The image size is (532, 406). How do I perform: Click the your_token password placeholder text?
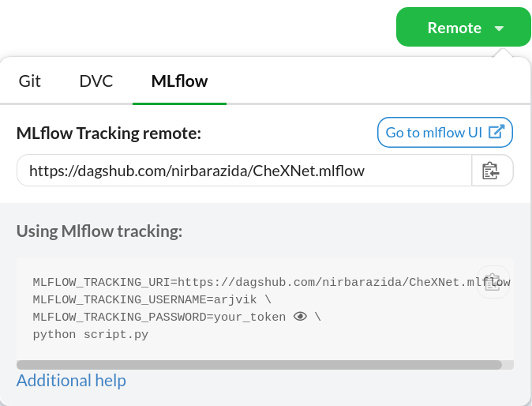pos(249,317)
